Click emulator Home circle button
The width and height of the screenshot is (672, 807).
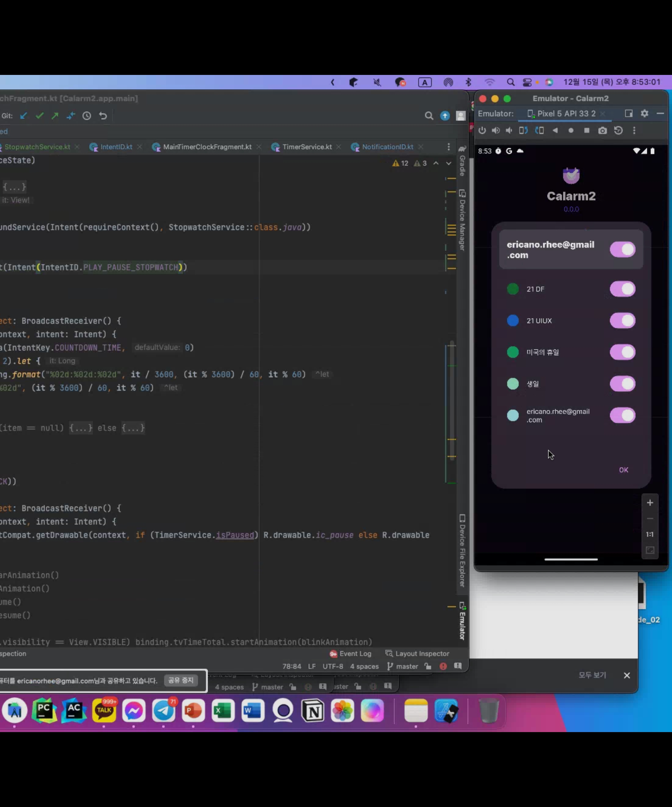[571, 131]
